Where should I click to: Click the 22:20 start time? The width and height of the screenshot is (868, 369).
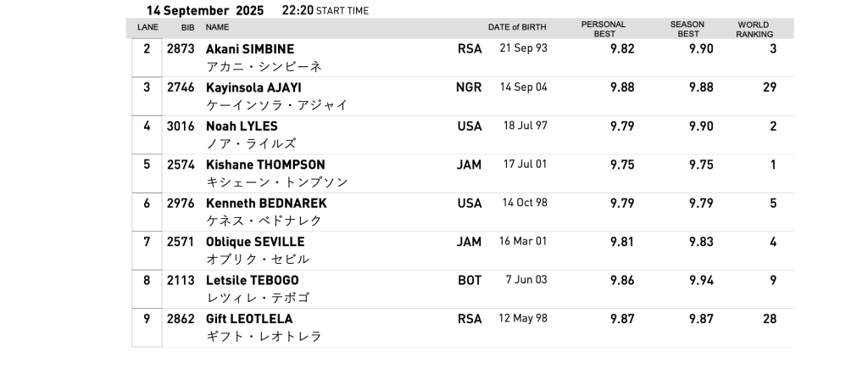pyautogui.click(x=298, y=10)
